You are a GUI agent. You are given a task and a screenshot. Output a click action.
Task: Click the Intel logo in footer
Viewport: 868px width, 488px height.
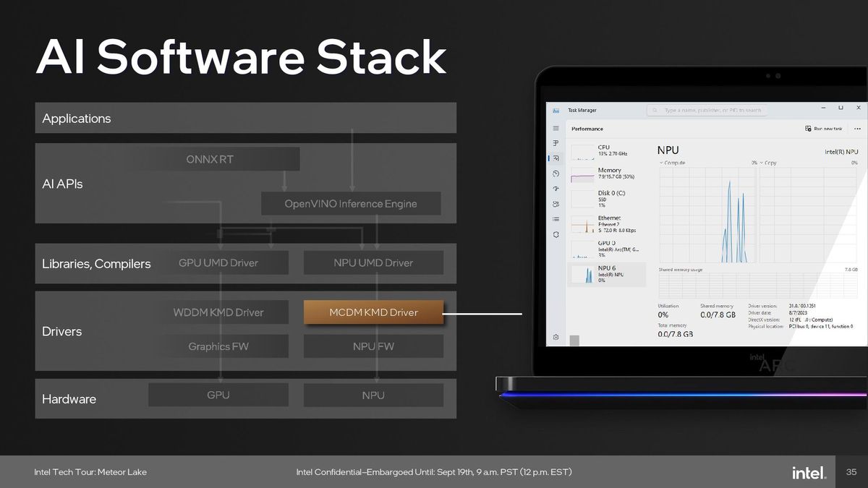tap(809, 473)
